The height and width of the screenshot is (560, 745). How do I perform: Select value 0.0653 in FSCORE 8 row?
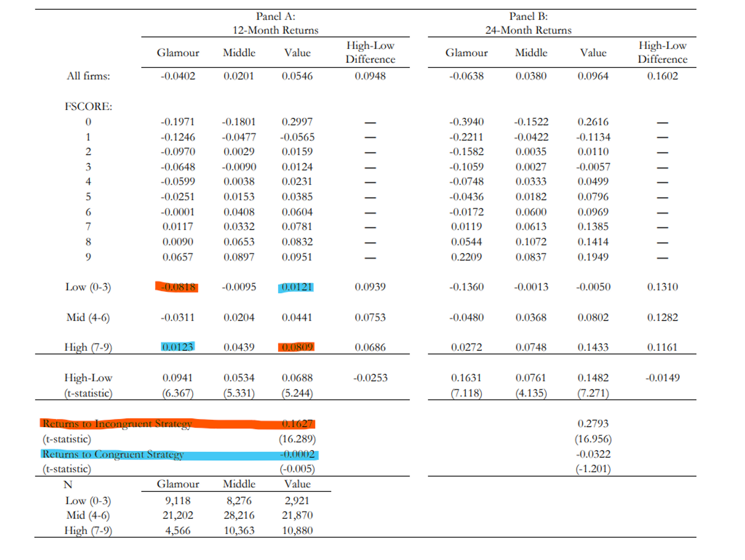coord(239,242)
